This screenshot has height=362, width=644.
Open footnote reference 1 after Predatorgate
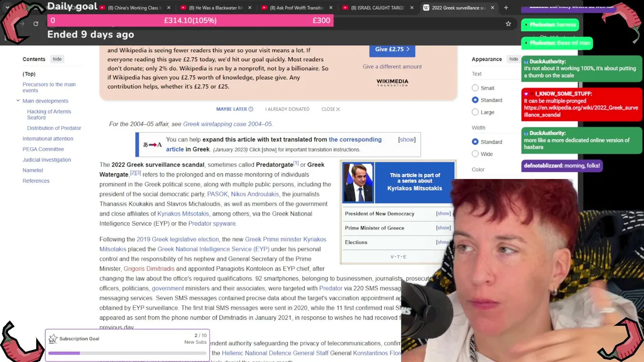[x=296, y=163]
